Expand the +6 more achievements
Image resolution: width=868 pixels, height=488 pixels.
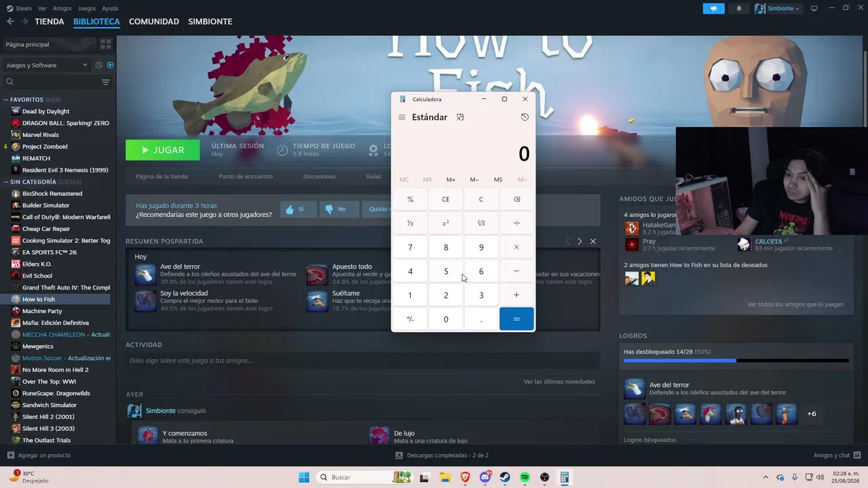(x=812, y=414)
